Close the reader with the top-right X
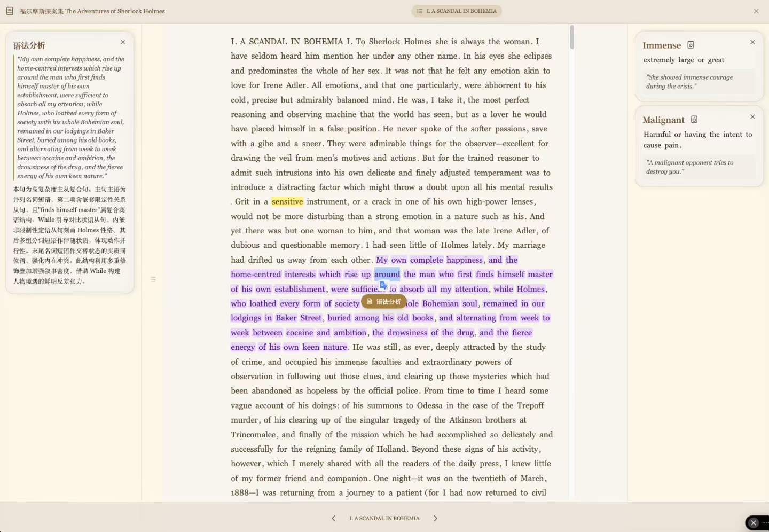The height and width of the screenshot is (532, 769). click(x=756, y=11)
